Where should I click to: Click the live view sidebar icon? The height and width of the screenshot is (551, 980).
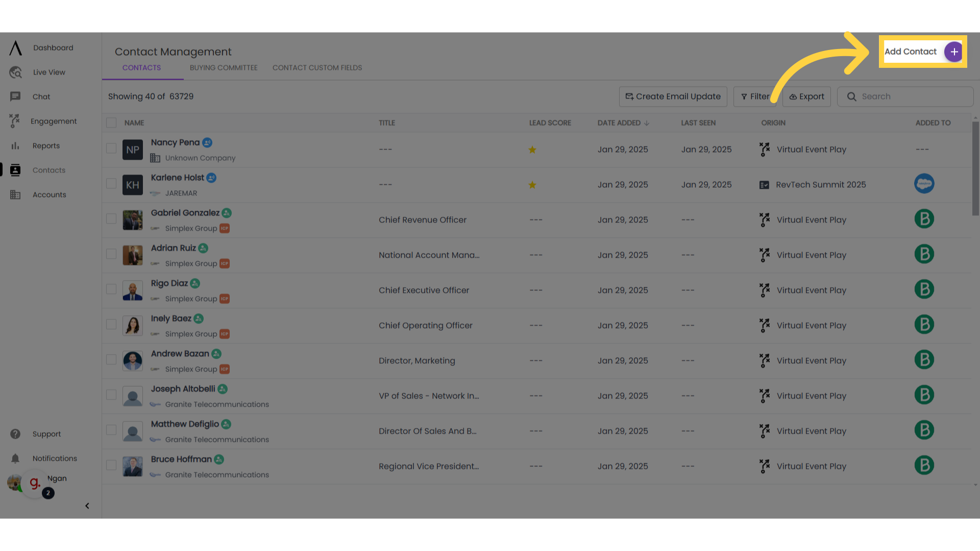pos(15,72)
